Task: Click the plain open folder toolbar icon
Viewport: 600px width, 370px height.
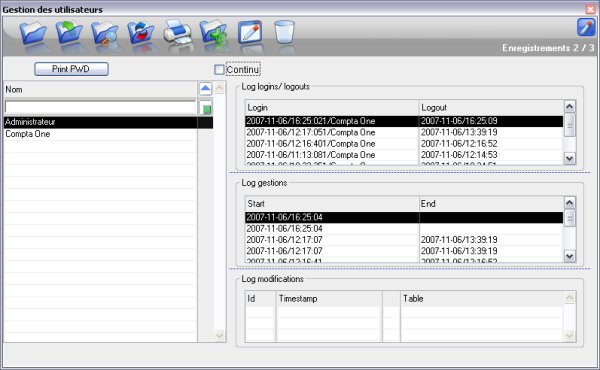Action: click(33, 33)
